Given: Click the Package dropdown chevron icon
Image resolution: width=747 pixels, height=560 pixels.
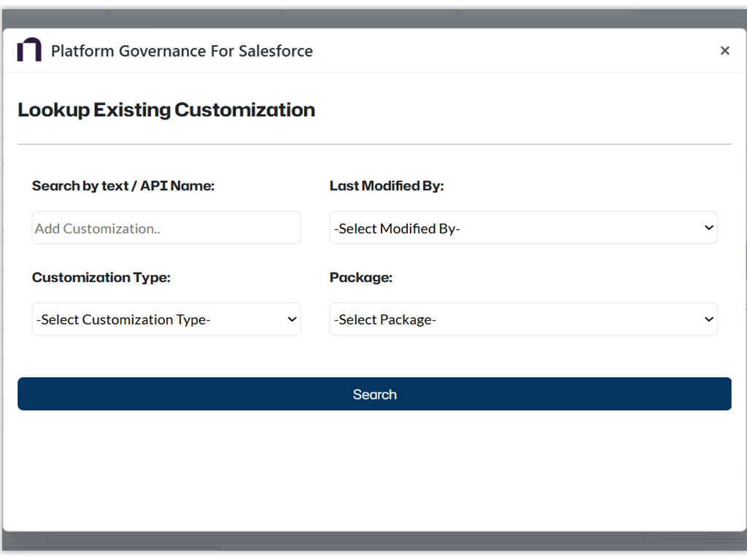Looking at the screenshot, I should click(x=708, y=319).
